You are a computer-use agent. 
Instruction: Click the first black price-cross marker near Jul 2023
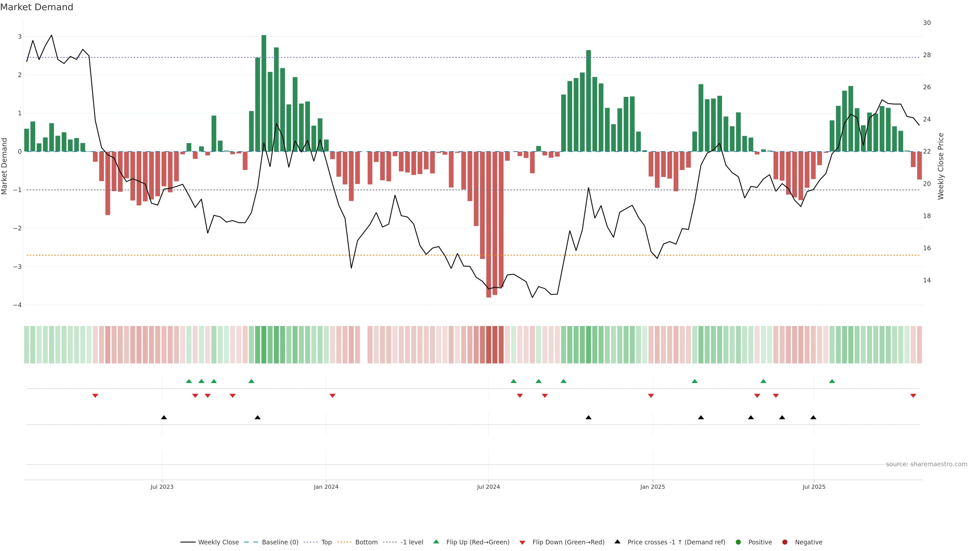[164, 417]
